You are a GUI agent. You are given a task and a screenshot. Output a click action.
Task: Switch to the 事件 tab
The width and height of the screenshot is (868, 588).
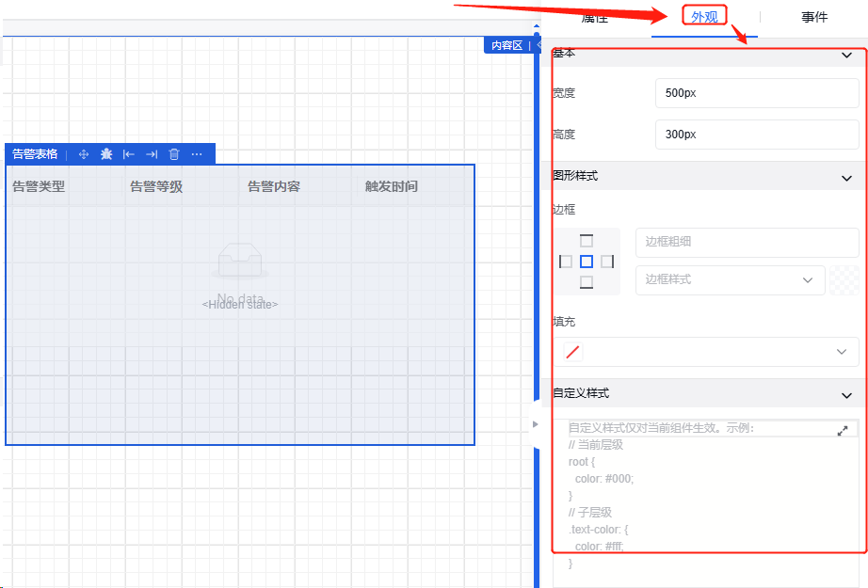click(x=814, y=17)
